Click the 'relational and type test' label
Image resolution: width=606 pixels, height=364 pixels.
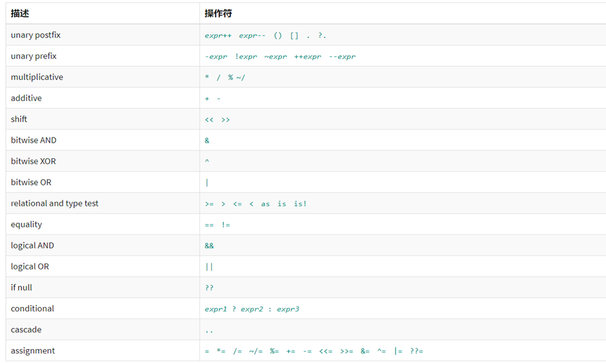55,203
